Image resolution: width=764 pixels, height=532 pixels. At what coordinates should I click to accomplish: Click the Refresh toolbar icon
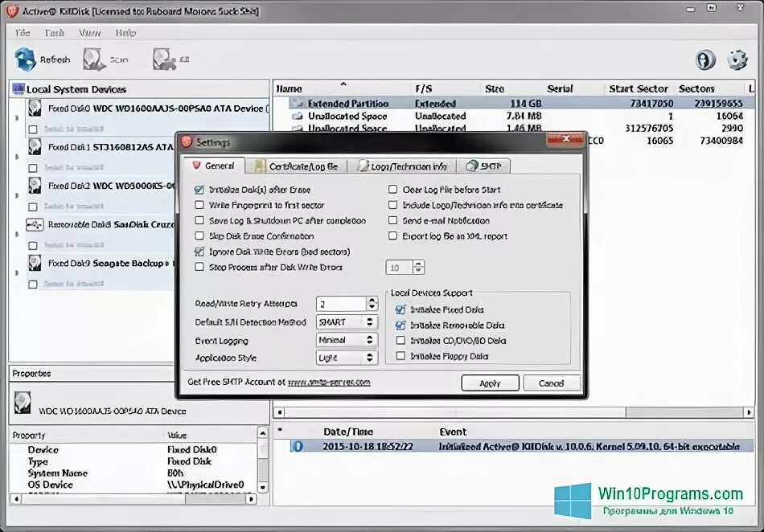pos(25,59)
